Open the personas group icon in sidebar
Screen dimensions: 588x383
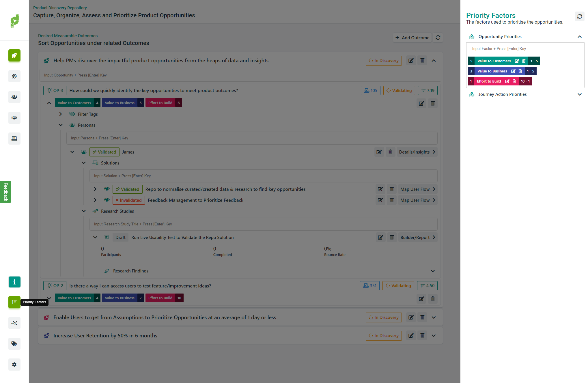pos(14,97)
